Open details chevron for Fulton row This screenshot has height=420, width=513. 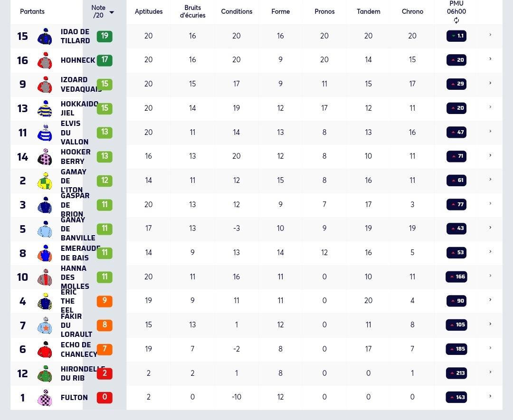[x=490, y=396]
